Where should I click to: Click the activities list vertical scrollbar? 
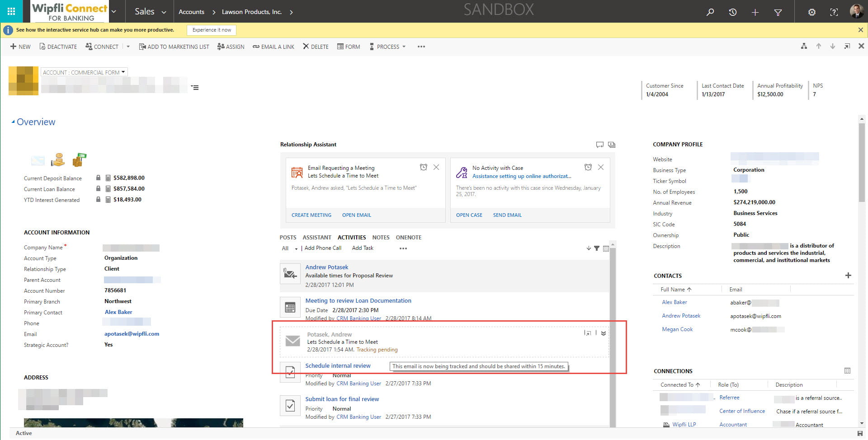point(613,339)
